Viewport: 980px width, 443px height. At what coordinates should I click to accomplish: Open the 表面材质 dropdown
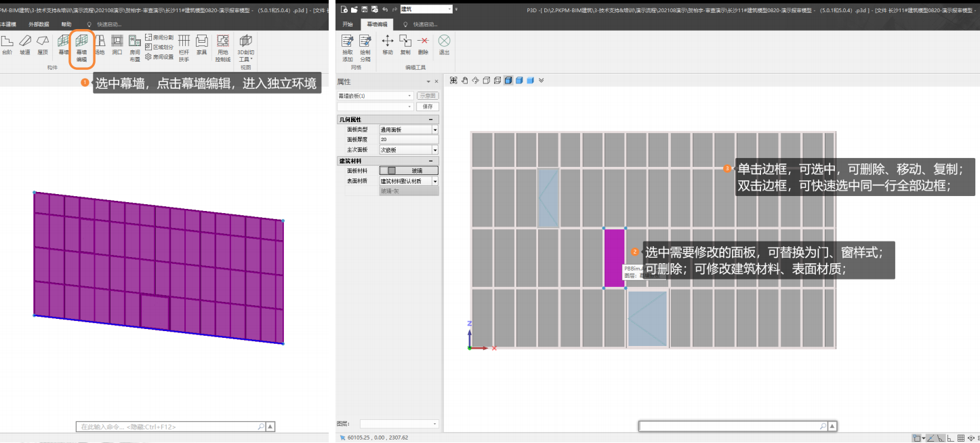(434, 181)
